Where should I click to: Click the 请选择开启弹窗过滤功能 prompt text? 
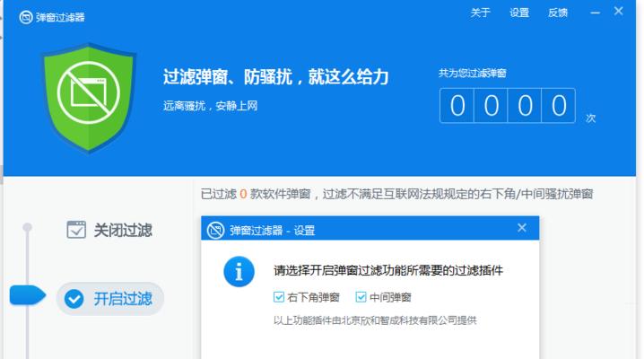[x=387, y=270]
